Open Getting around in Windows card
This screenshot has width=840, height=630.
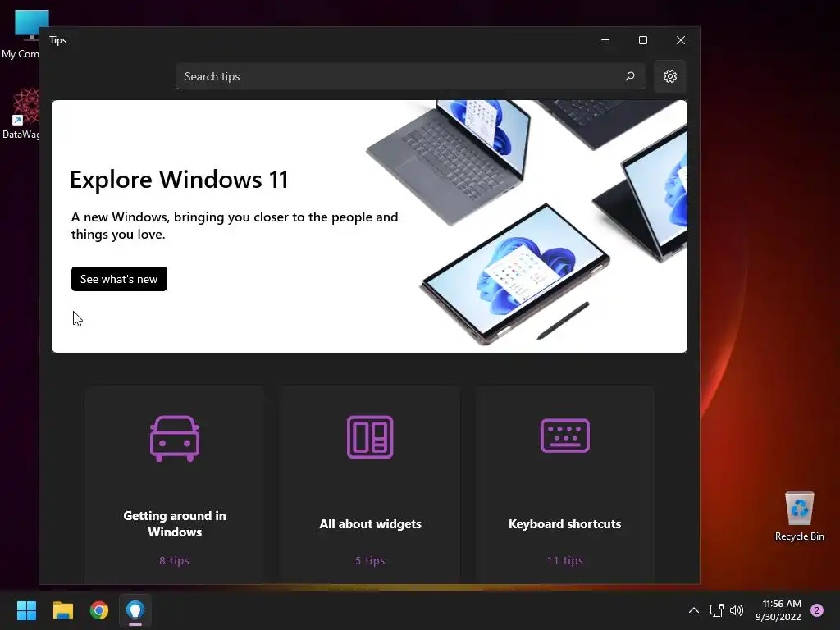coord(175,485)
